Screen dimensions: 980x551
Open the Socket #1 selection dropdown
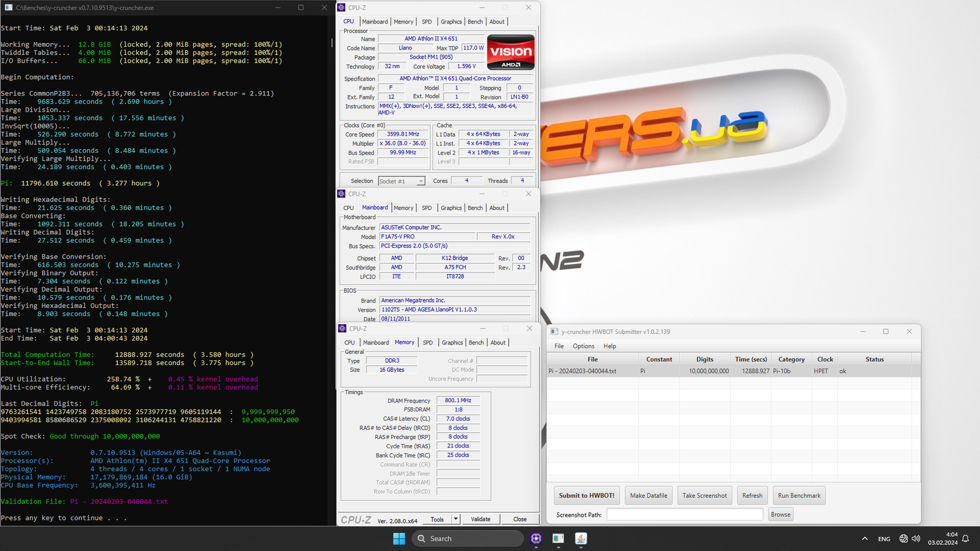pos(401,181)
